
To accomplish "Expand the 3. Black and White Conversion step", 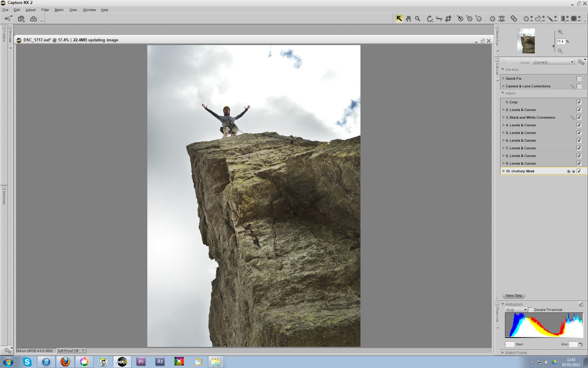I will (x=504, y=117).
